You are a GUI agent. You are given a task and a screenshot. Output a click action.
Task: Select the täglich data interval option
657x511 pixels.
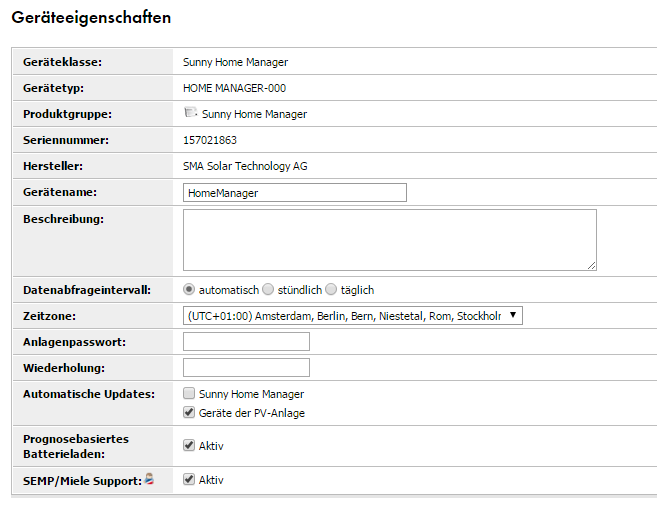331,289
